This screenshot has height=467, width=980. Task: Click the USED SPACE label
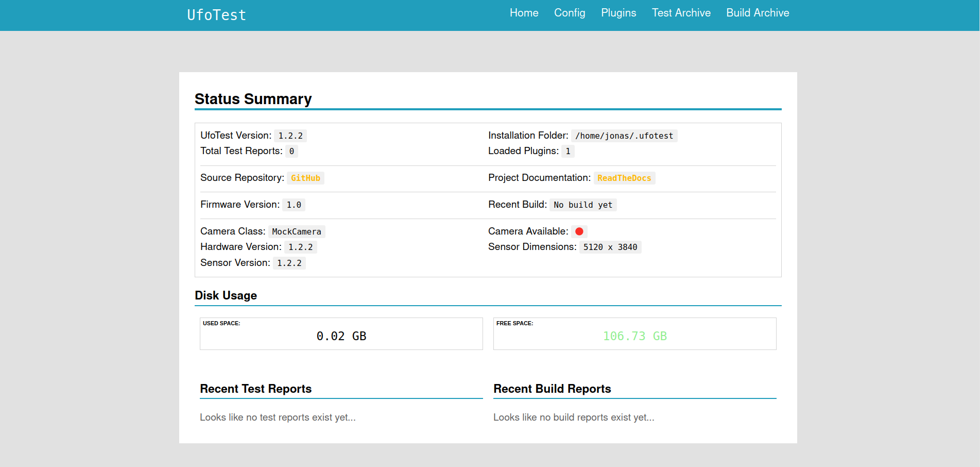[x=221, y=323]
